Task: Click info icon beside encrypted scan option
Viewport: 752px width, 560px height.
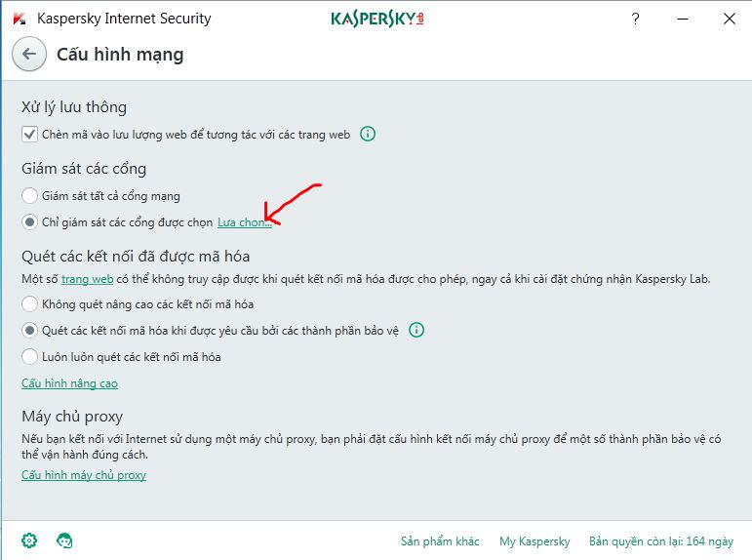Action: tap(416, 331)
